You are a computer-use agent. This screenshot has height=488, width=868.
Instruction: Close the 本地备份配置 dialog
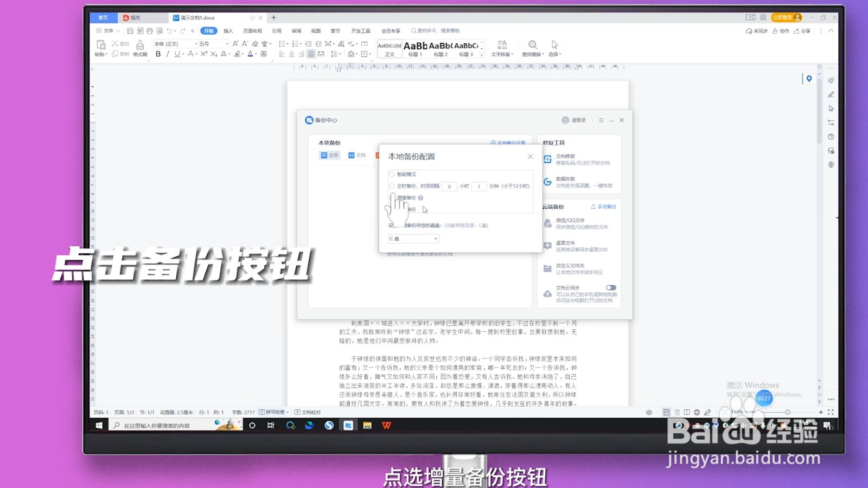tap(530, 157)
